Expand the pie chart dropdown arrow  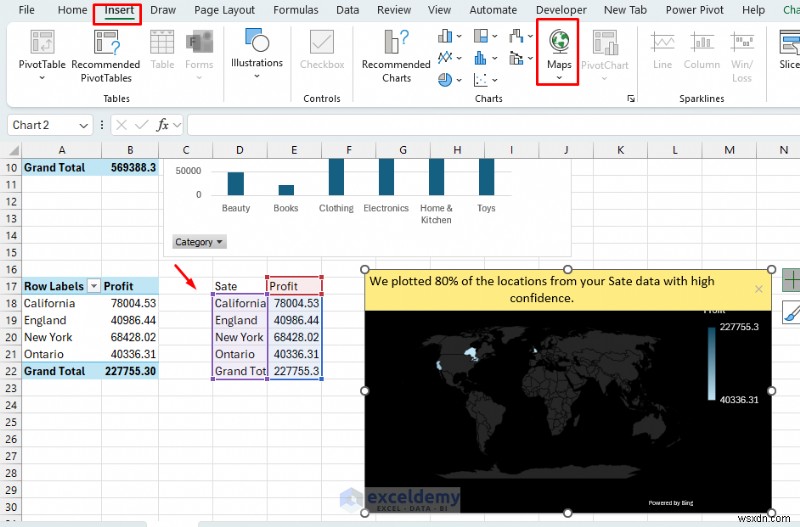pyautogui.click(x=459, y=80)
